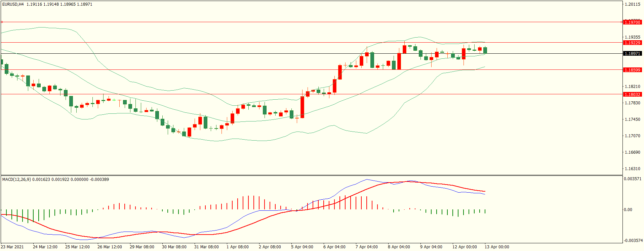The width and height of the screenshot is (644, 251).
Task: Select the 1.18032 support level price tag
Action: click(x=632, y=94)
